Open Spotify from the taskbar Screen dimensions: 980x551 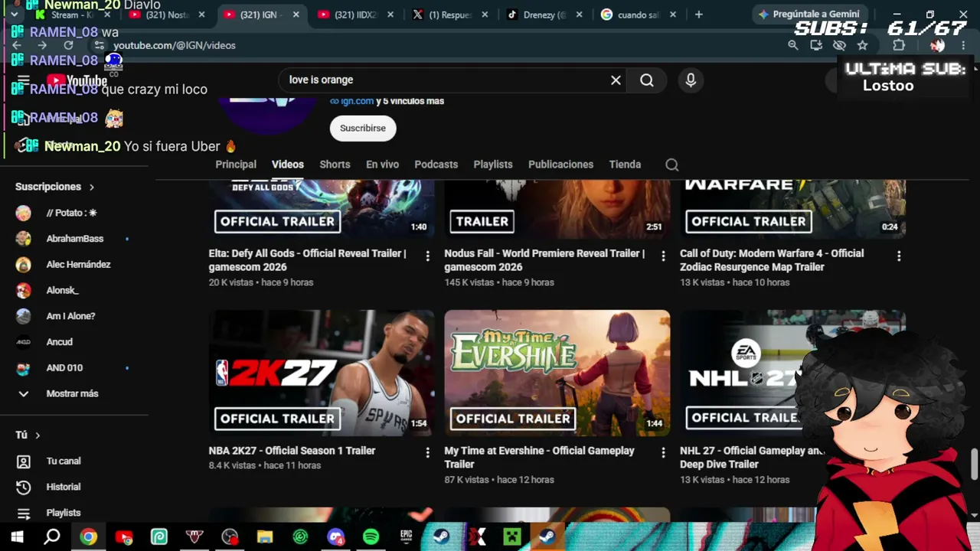371,537
